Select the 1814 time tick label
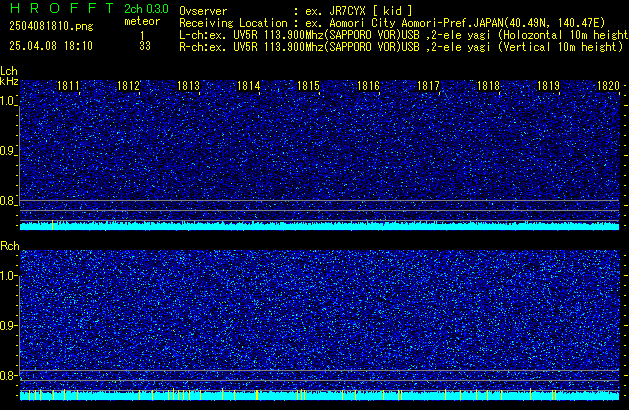The width and height of the screenshot is (629, 410). point(248,86)
